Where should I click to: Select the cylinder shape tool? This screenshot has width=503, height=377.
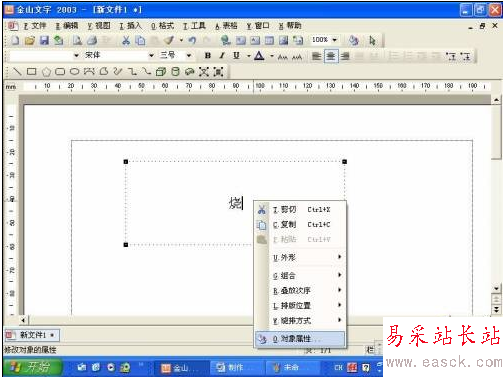point(175,71)
